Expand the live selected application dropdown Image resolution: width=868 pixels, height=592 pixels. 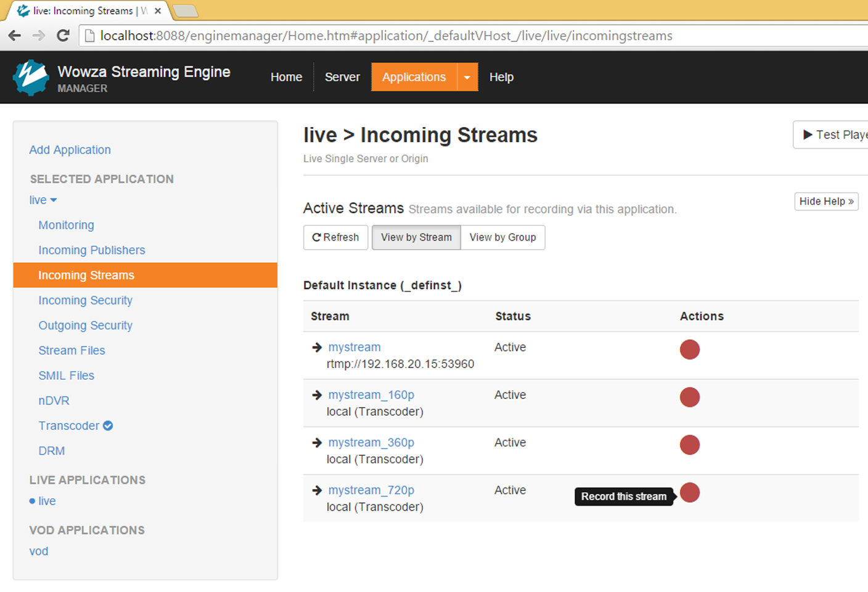coord(43,200)
